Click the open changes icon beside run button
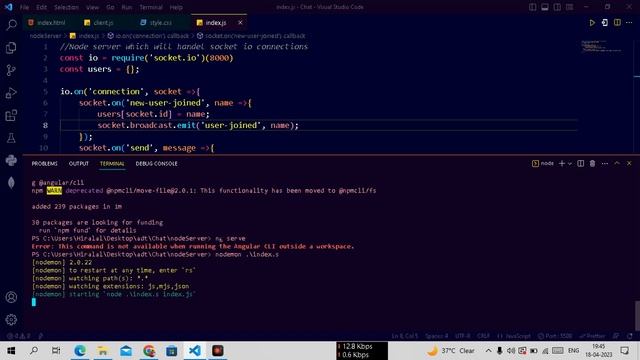 point(604,23)
